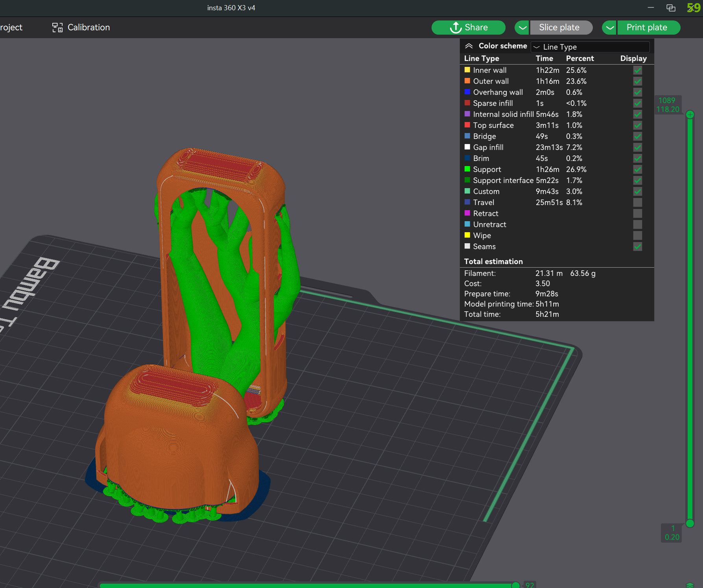
Task: Open the Line Type color scheme dropdown
Action: 590,47
